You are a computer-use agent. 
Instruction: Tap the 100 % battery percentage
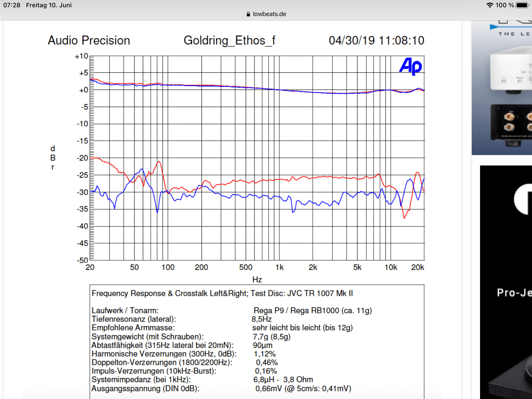pyautogui.click(x=505, y=5)
